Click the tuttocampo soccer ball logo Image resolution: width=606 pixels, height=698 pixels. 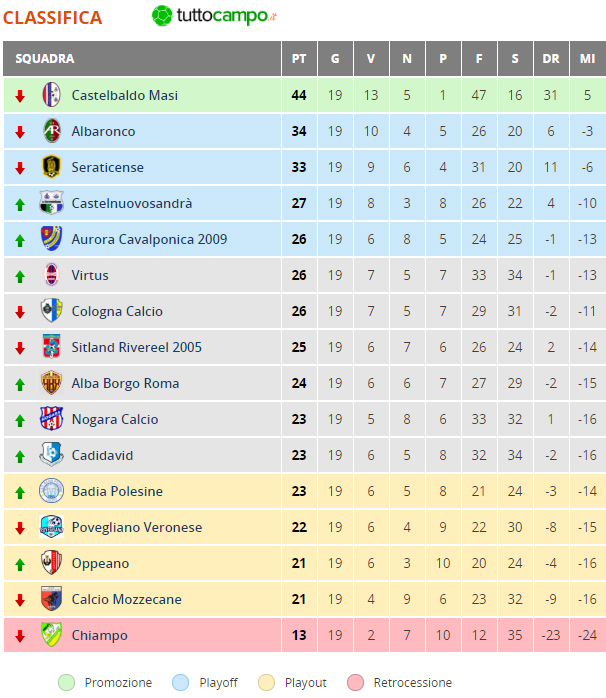point(162,16)
